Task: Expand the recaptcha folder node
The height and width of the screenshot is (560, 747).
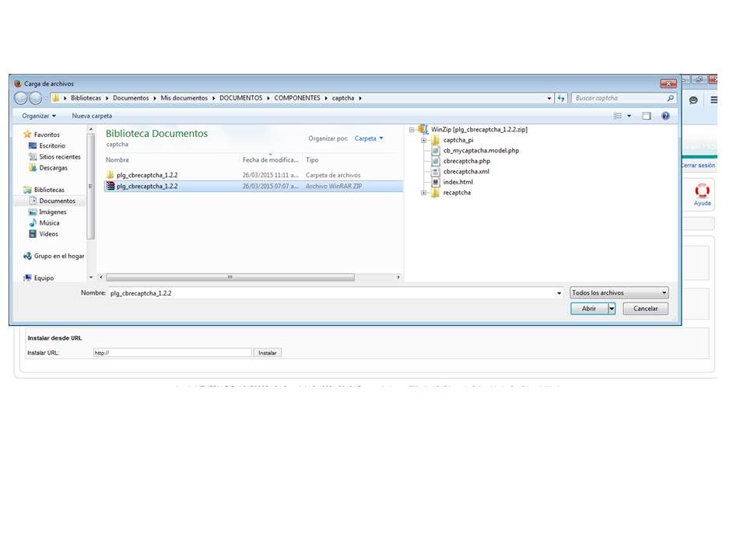Action: (423, 193)
